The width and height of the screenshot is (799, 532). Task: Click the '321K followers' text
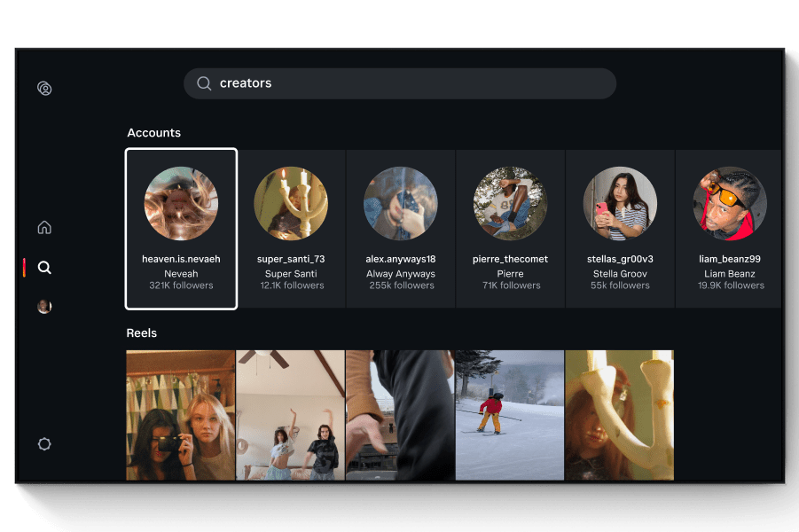point(181,286)
